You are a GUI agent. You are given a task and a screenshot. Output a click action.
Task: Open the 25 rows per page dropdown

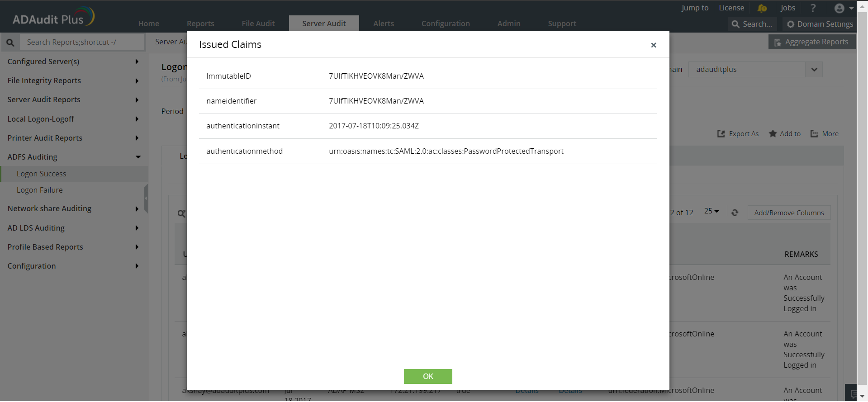pos(711,211)
